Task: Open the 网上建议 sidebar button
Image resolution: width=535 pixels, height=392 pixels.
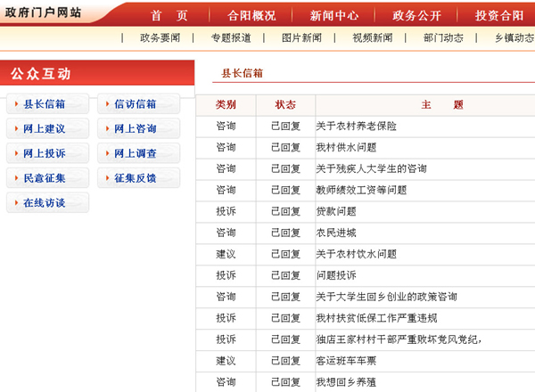Action: click(x=47, y=129)
